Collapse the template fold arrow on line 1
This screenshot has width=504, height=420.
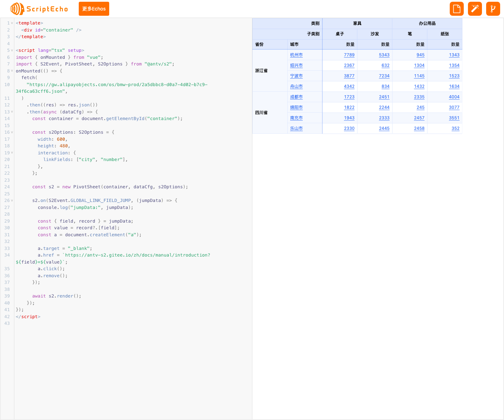[x=12, y=23]
